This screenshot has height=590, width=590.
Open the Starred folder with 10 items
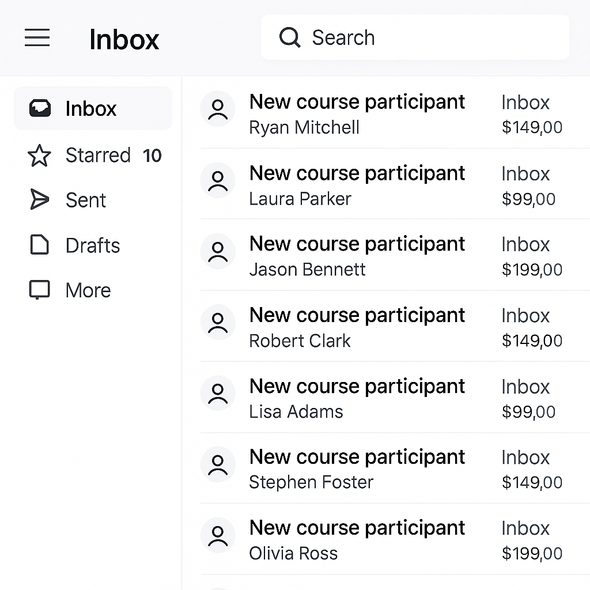(93, 155)
